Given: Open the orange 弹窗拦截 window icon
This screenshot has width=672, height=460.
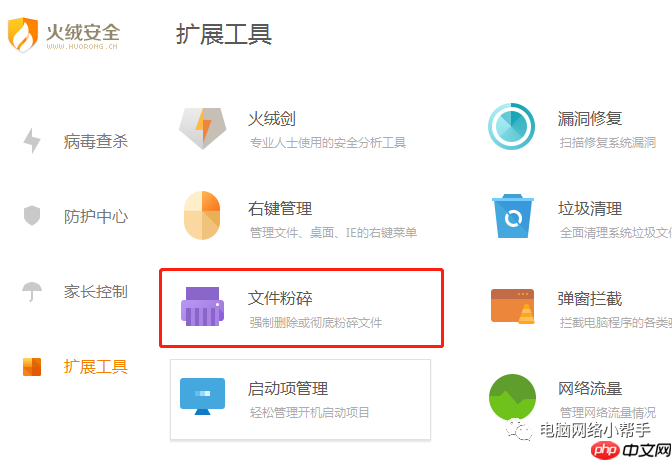Looking at the screenshot, I should tap(513, 306).
